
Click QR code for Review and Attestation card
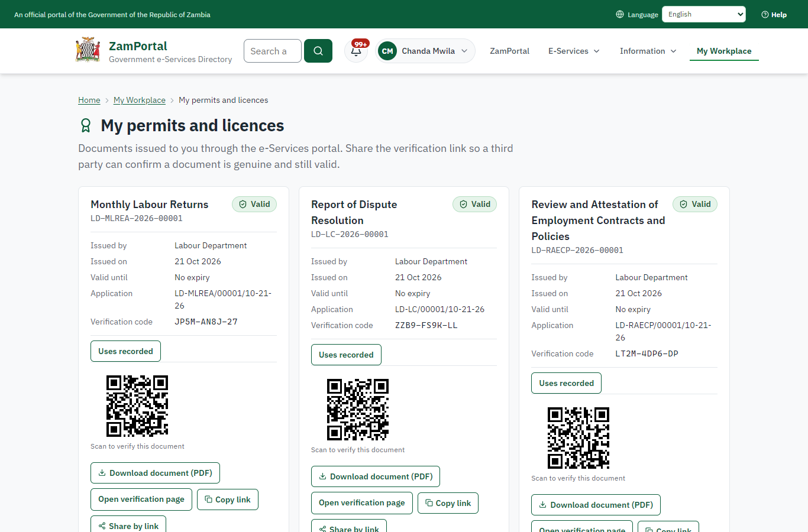tap(578, 438)
